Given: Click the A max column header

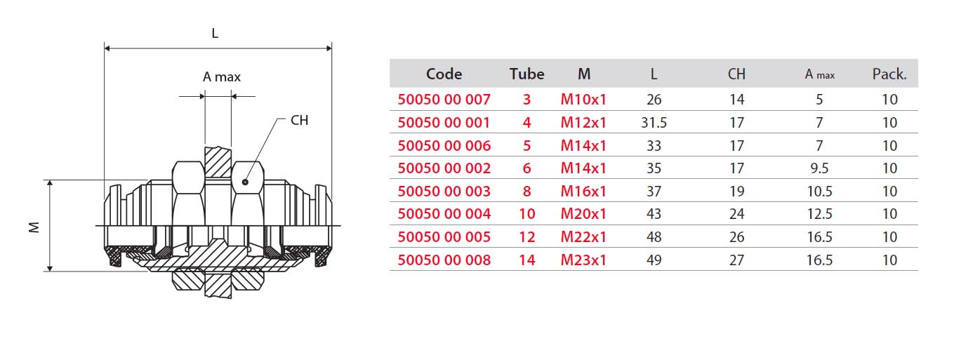Looking at the screenshot, I should tap(819, 74).
